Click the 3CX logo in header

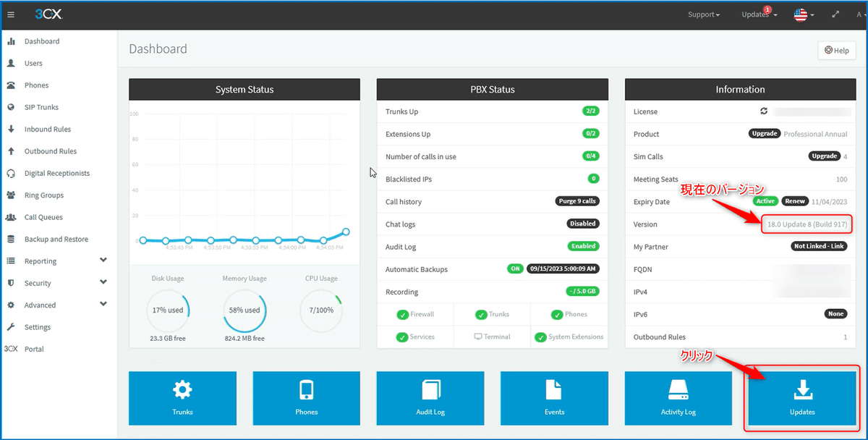pos(48,14)
